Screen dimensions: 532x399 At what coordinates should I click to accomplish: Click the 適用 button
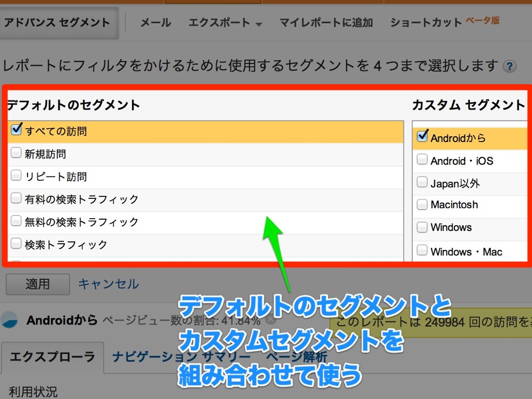click(38, 284)
